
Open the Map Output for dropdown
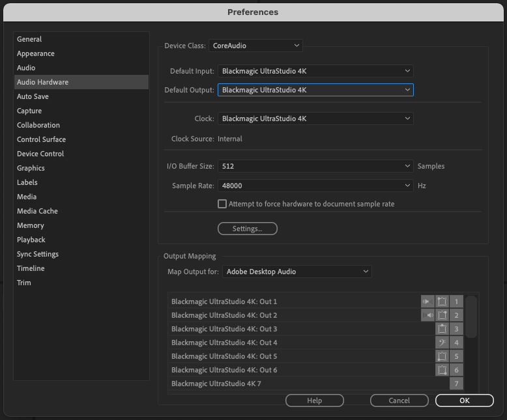(x=297, y=272)
